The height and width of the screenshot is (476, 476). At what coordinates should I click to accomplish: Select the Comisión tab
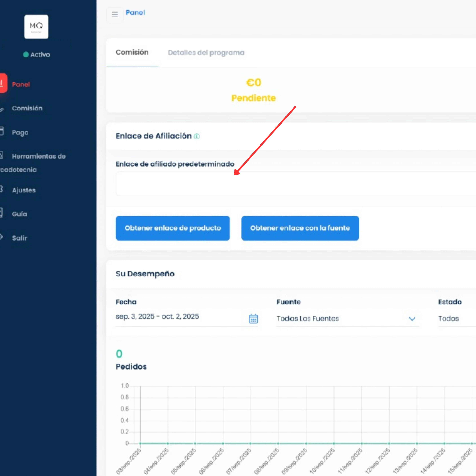tap(132, 52)
